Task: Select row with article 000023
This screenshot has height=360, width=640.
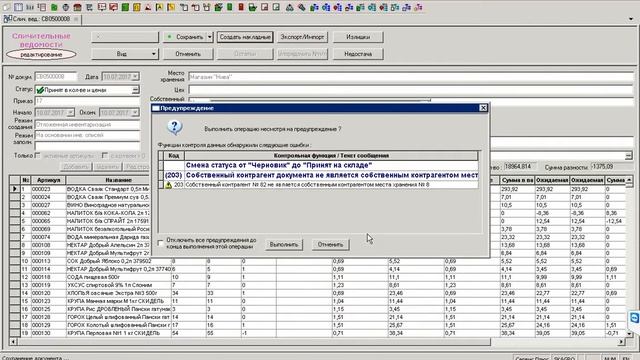Action: click(318, 189)
